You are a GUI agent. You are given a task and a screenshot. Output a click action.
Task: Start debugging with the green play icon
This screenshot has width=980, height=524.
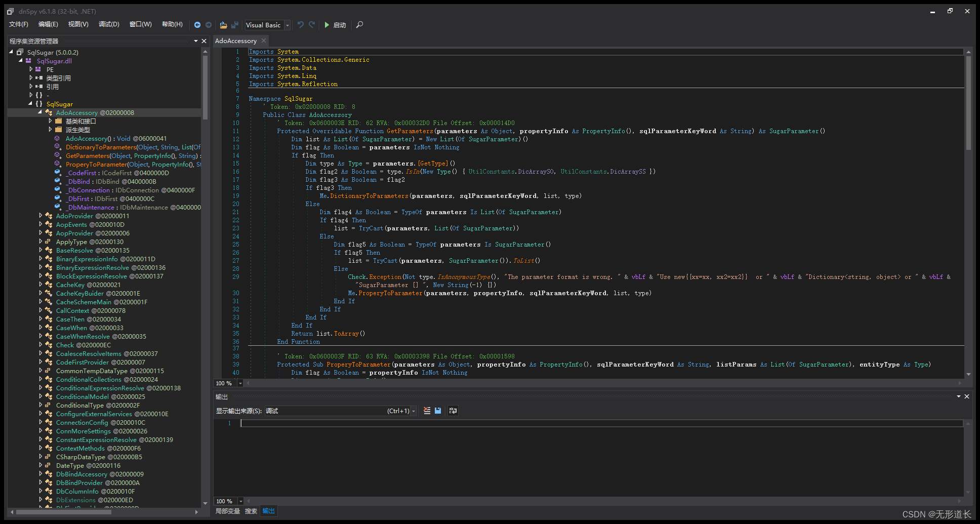click(x=327, y=25)
